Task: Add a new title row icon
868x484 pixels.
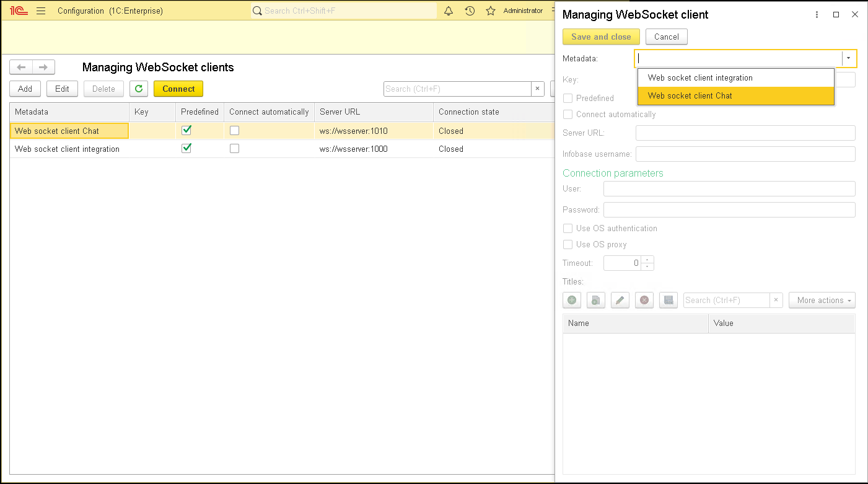Action: (x=572, y=300)
